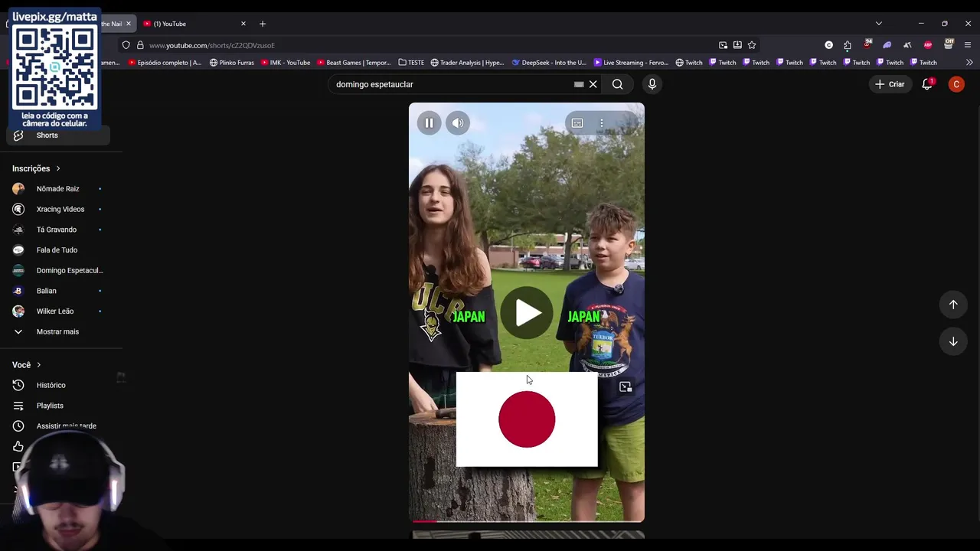Click the large play overlay on the video

527,313
